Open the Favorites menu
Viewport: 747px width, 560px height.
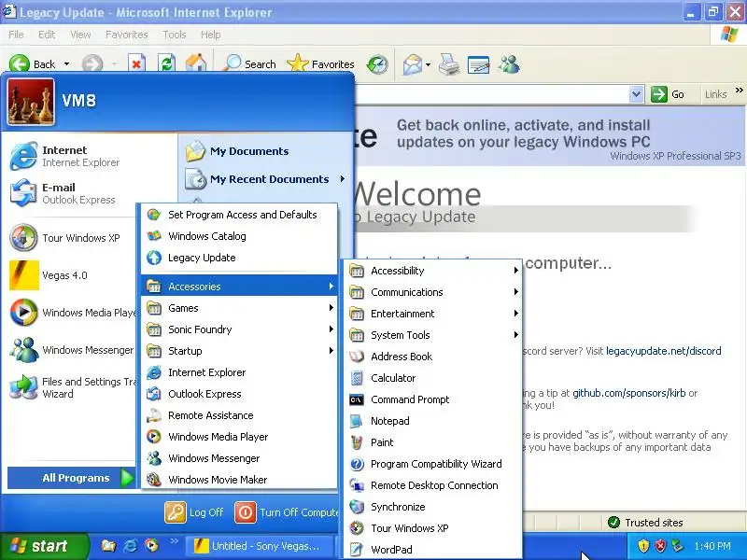[x=127, y=35]
